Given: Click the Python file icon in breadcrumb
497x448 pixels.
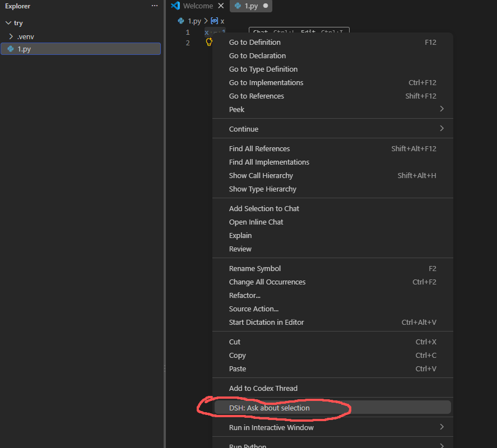Looking at the screenshot, I should (x=181, y=21).
